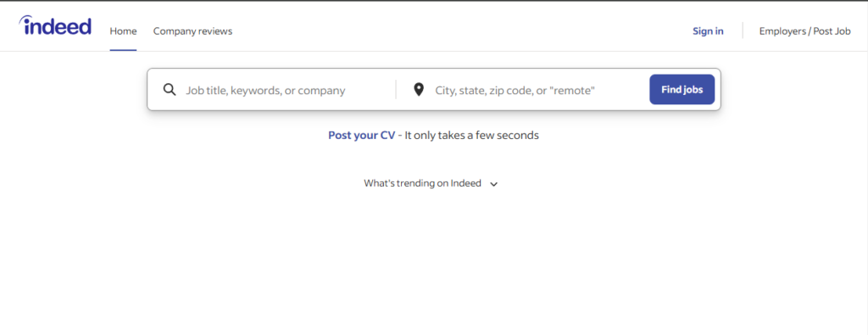The height and width of the screenshot is (335, 868).
Task: Click the Sign in link
Action: [x=708, y=31]
